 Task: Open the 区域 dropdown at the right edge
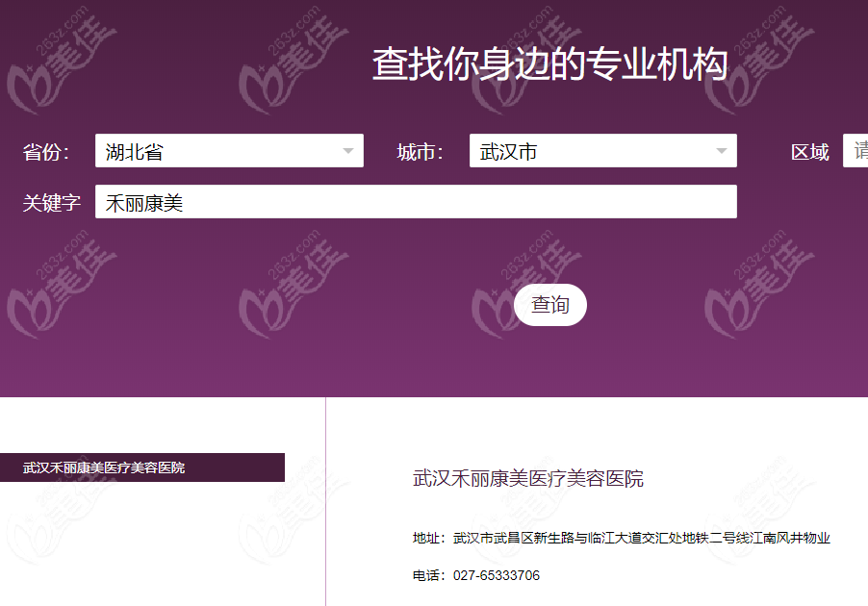click(x=855, y=150)
